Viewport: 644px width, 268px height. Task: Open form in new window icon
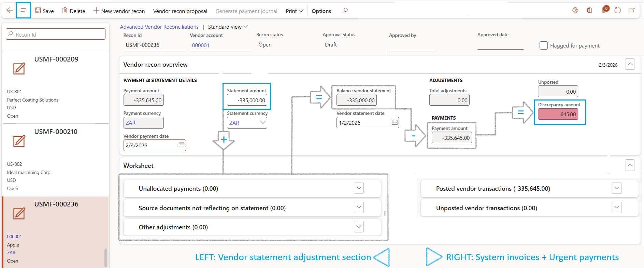(x=632, y=11)
